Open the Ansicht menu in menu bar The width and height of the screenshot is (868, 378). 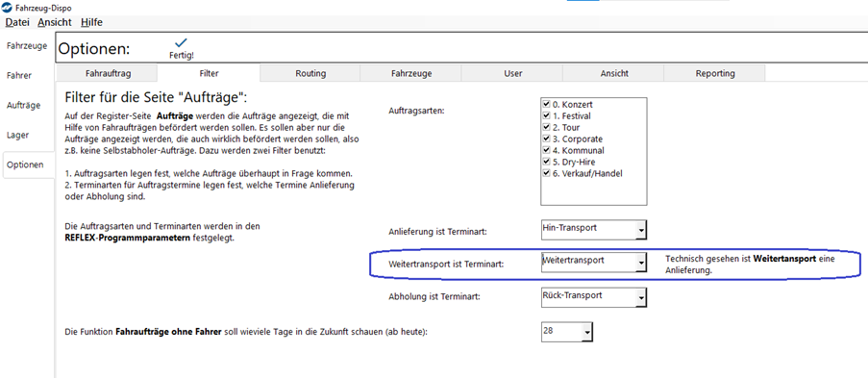(x=54, y=23)
